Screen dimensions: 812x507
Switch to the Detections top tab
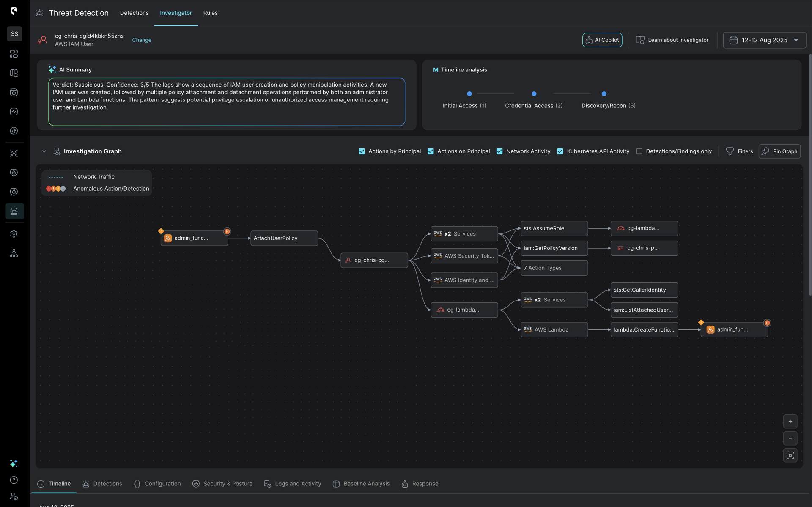click(134, 13)
